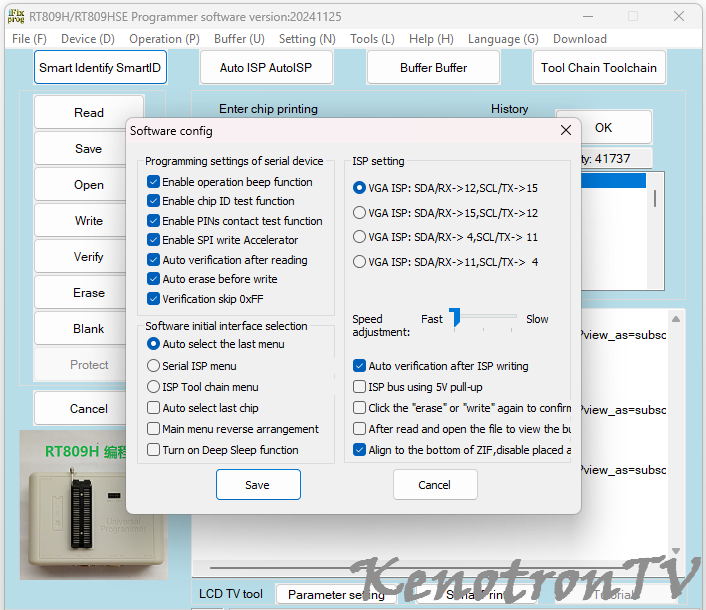
Task: Click Cancel in the config dialog
Action: point(434,485)
